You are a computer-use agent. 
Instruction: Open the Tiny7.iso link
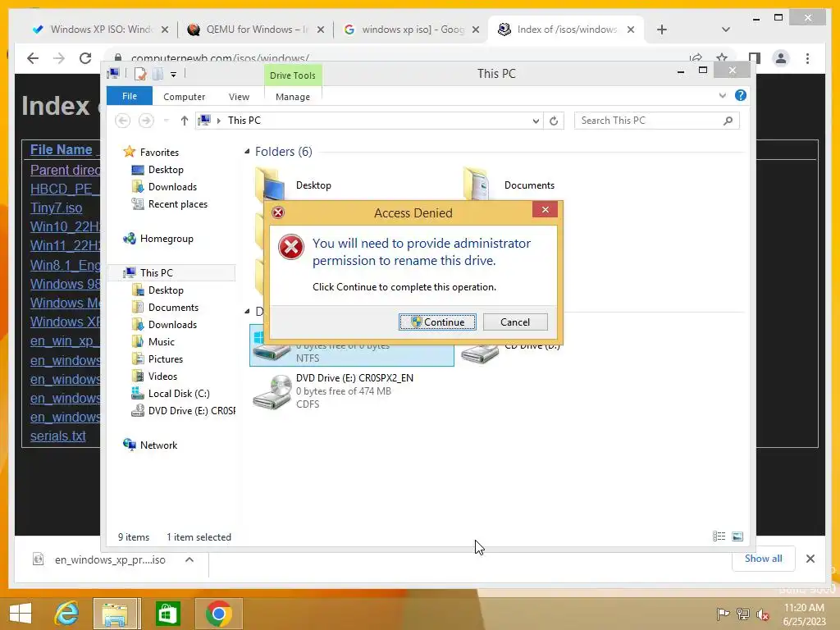pos(57,208)
